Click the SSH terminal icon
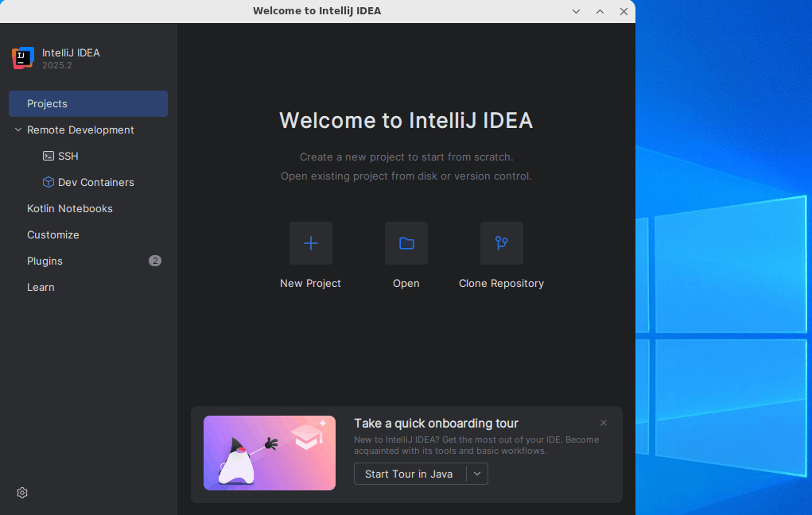This screenshot has width=812, height=515. (49, 156)
